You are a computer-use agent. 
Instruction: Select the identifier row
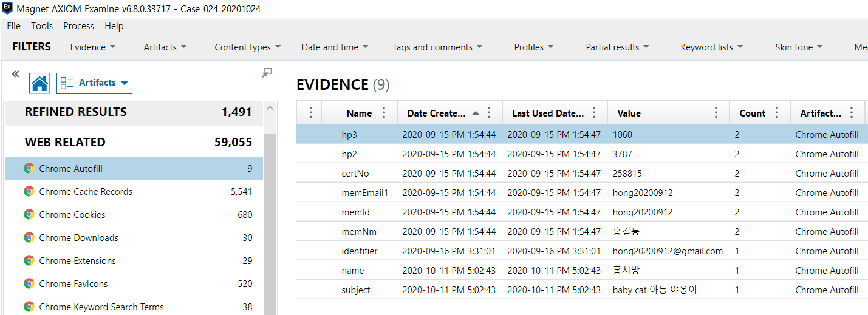[582, 251]
